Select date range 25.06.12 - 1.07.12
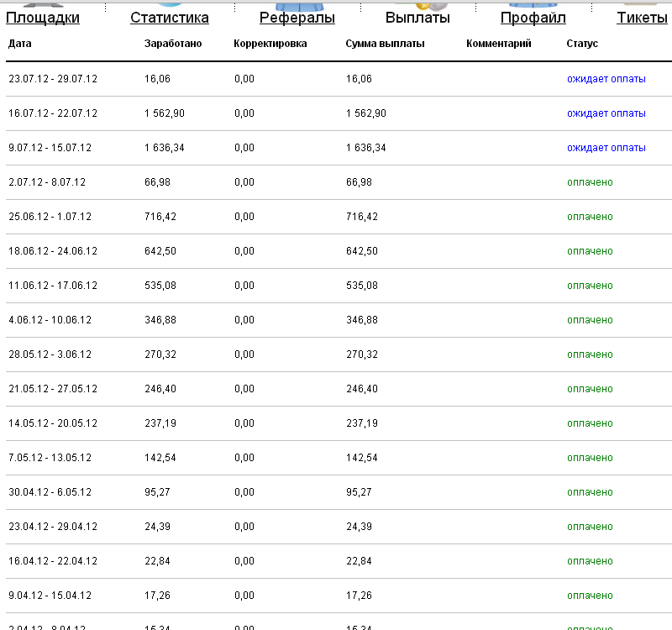 point(50,217)
